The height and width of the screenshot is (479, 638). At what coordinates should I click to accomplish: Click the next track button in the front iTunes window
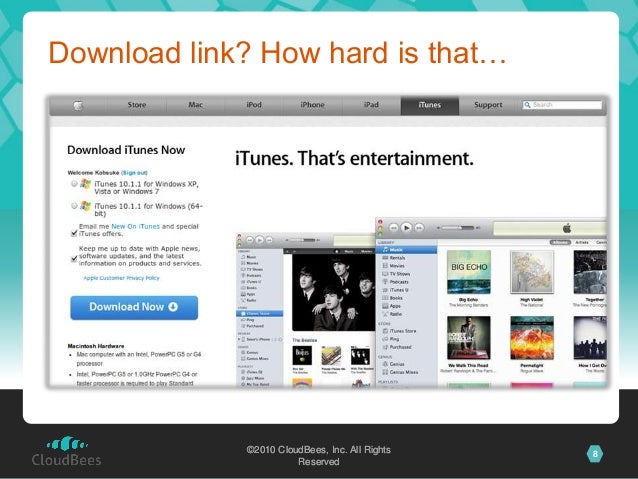tap(419, 228)
